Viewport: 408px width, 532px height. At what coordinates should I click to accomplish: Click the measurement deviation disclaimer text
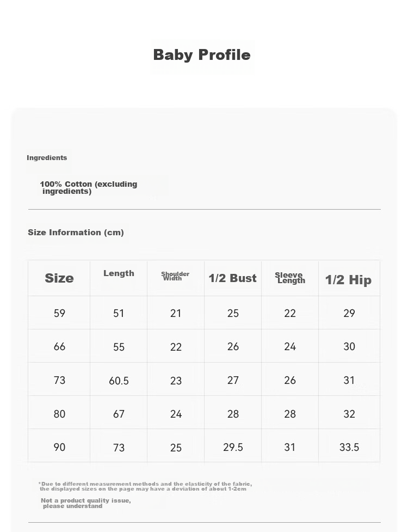pos(145,486)
